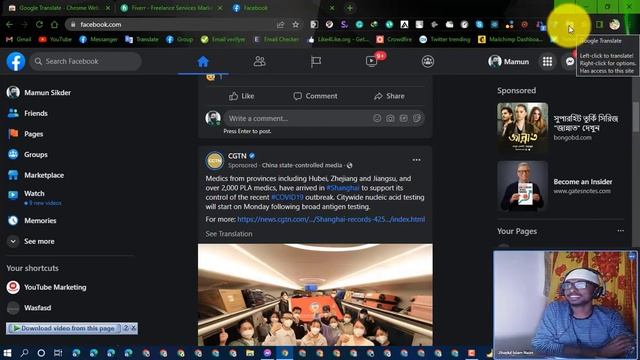
Task: Open Windows taskbar search
Action: click(x=24, y=353)
